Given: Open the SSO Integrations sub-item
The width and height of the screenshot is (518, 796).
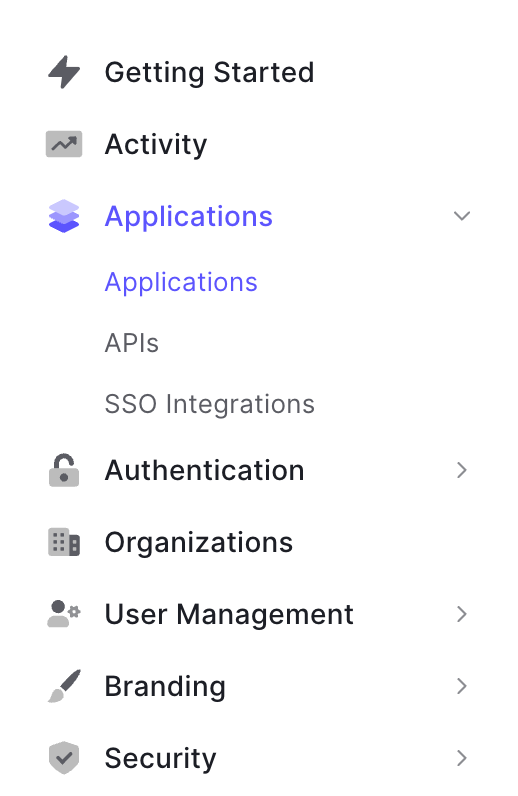Looking at the screenshot, I should click(x=210, y=405).
